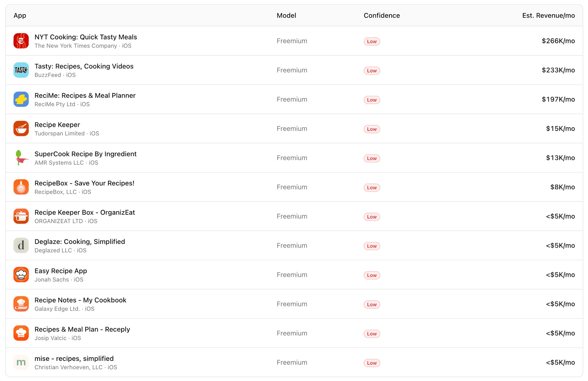Click the Low badge for RecipeBox

click(372, 188)
